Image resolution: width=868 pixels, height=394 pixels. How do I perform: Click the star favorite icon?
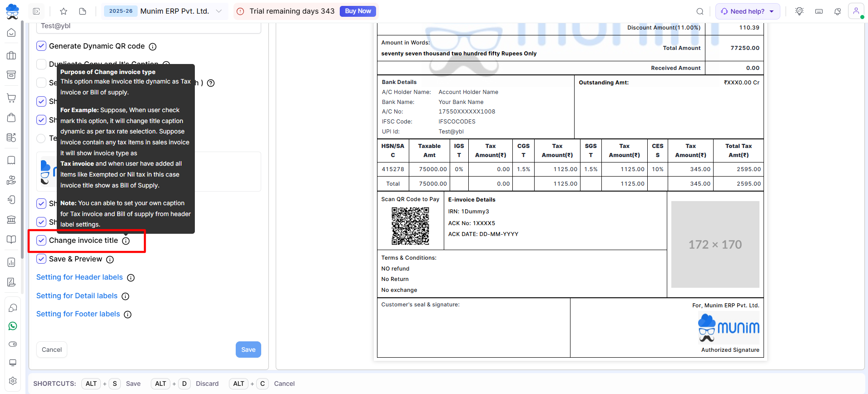pos(64,11)
